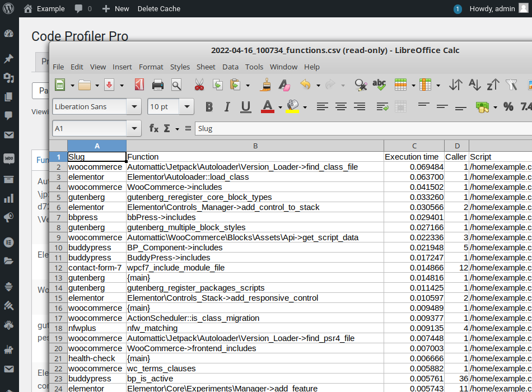Expand the Open recent files dropdown arrow
The image size is (532, 392).
[x=97, y=86]
